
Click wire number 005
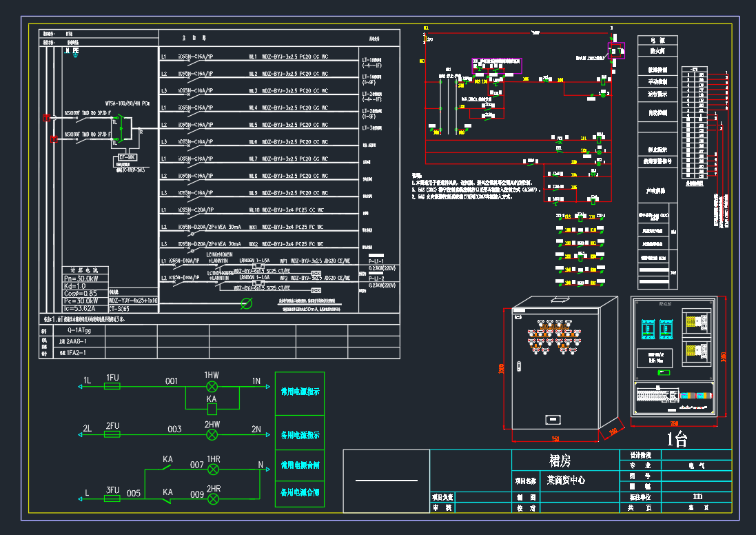[134, 493]
